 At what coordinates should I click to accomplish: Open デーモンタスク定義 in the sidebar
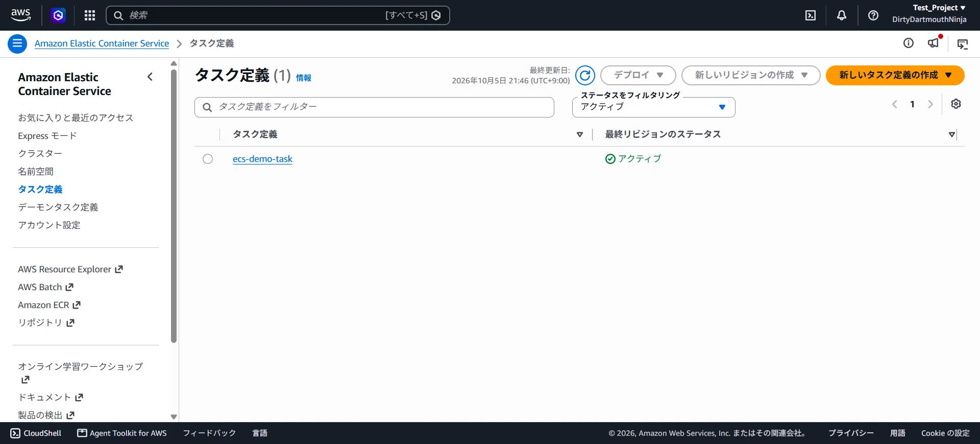coord(58,207)
